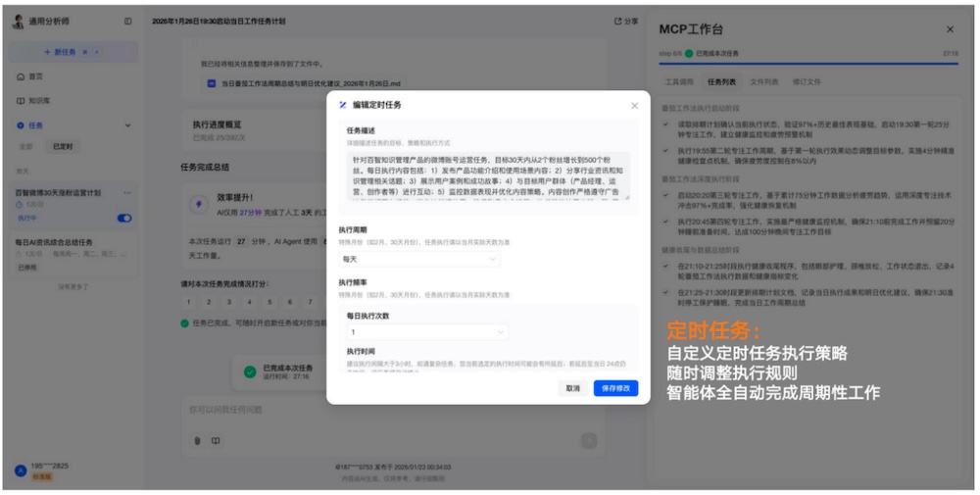Viewport: 980px width, 495px height.
Task: Click the 分享 share icon
Action: 625,21
